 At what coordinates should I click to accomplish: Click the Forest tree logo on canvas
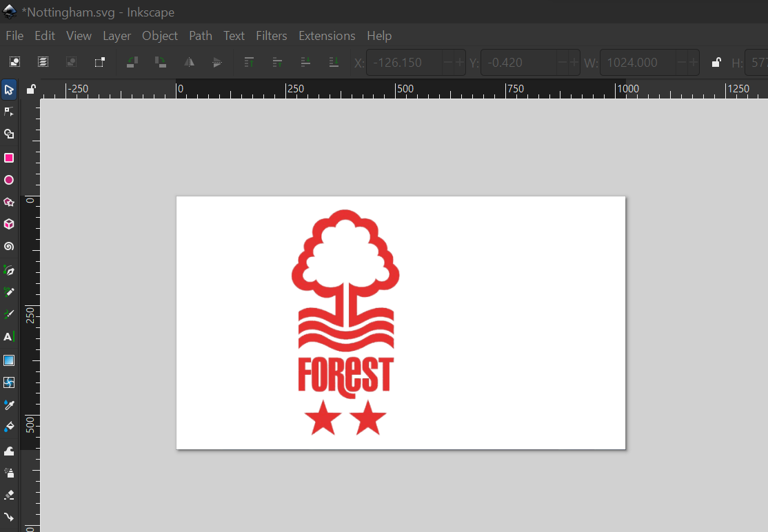(x=345, y=323)
